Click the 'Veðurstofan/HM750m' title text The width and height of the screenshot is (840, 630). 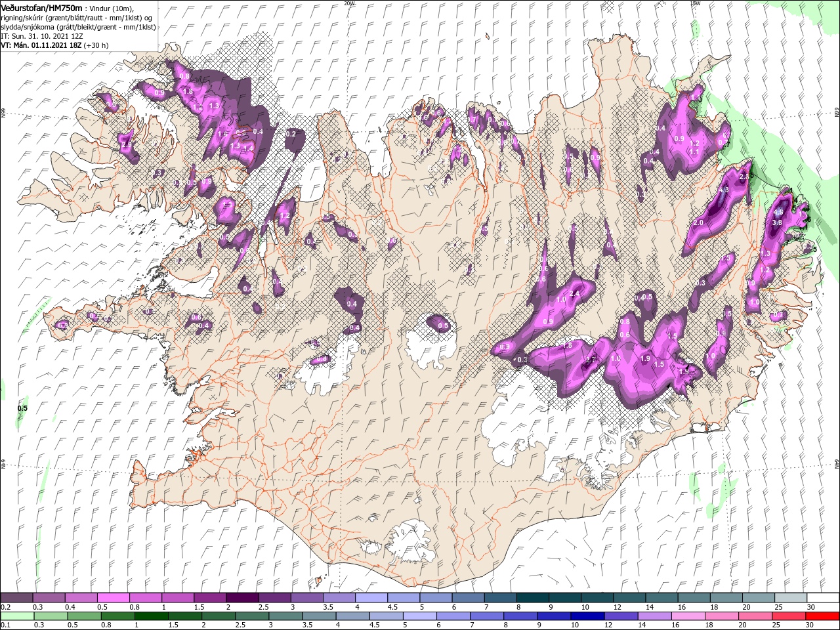pyautogui.click(x=41, y=8)
